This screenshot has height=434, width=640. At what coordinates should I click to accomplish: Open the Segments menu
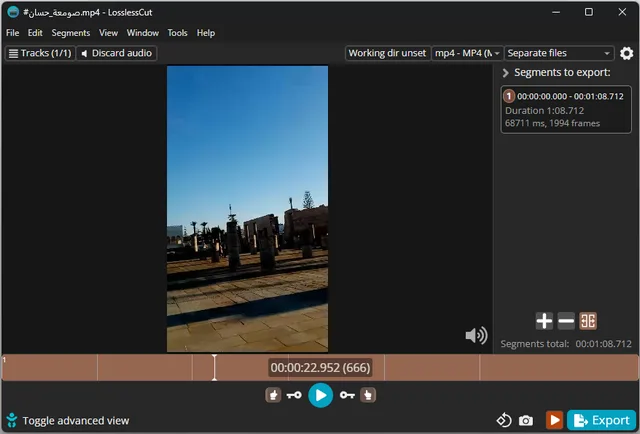[x=71, y=33]
